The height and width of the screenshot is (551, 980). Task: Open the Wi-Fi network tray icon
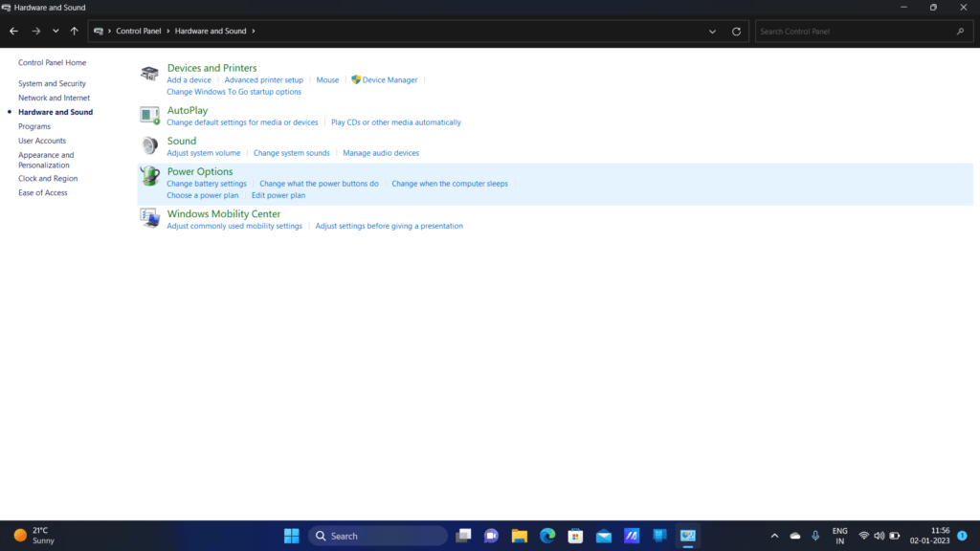(x=864, y=536)
